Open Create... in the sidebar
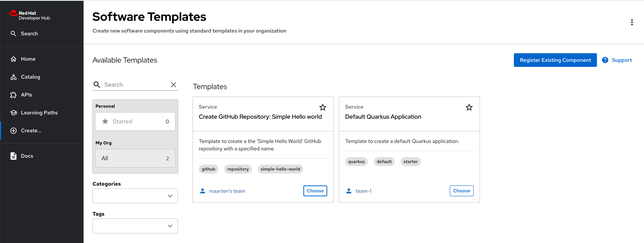644x243 pixels. [x=42, y=131]
